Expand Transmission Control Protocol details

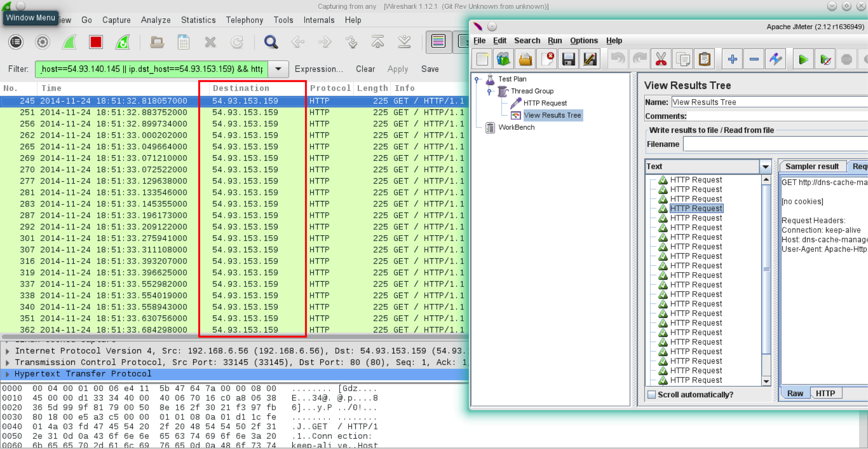7,363
